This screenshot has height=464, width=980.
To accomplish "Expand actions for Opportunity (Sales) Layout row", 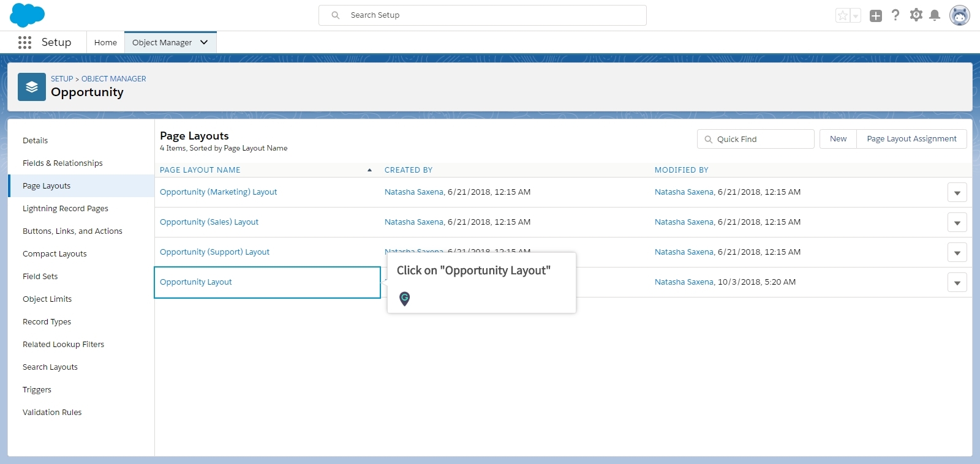I will (x=957, y=222).
